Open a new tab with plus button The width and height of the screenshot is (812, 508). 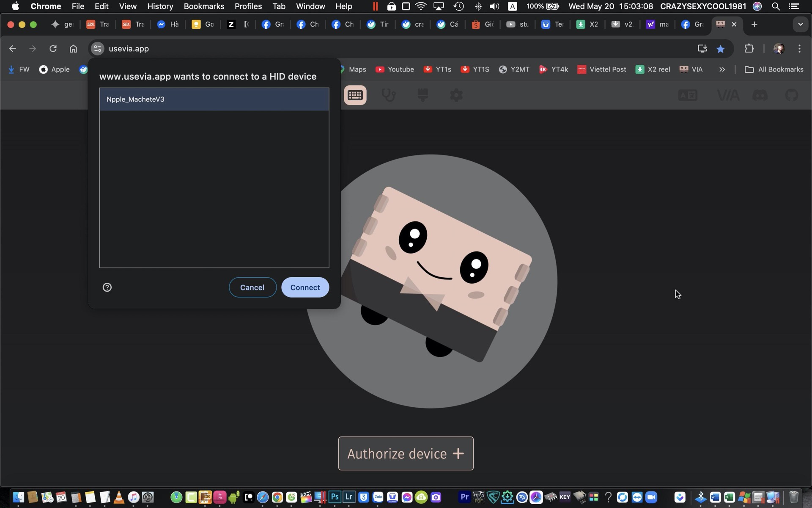coord(754,25)
